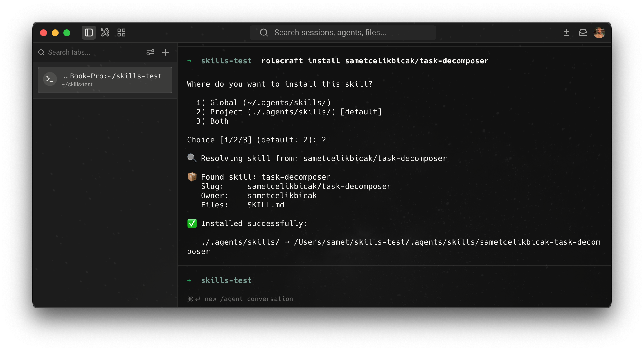
Task: Click the green checkmark emoji
Action: [192, 223]
